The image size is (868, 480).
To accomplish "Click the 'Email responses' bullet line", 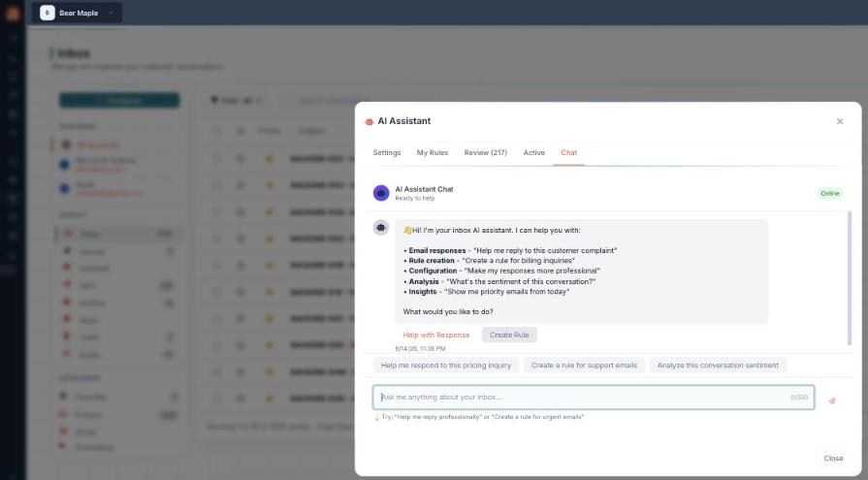I will pos(510,251).
